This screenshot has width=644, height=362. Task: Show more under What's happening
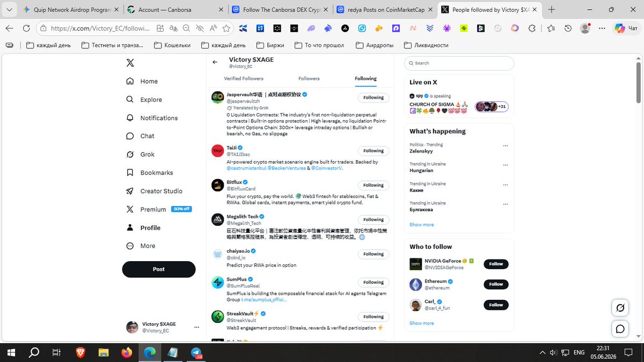(x=422, y=225)
